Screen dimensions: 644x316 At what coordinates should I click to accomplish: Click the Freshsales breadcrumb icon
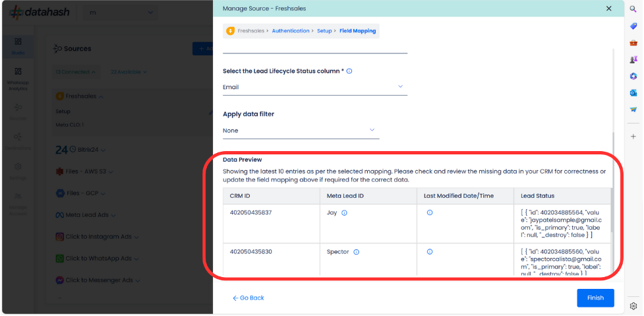click(231, 31)
